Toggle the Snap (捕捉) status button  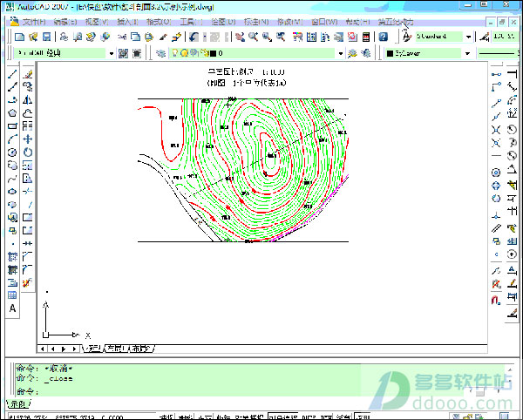click(166, 417)
